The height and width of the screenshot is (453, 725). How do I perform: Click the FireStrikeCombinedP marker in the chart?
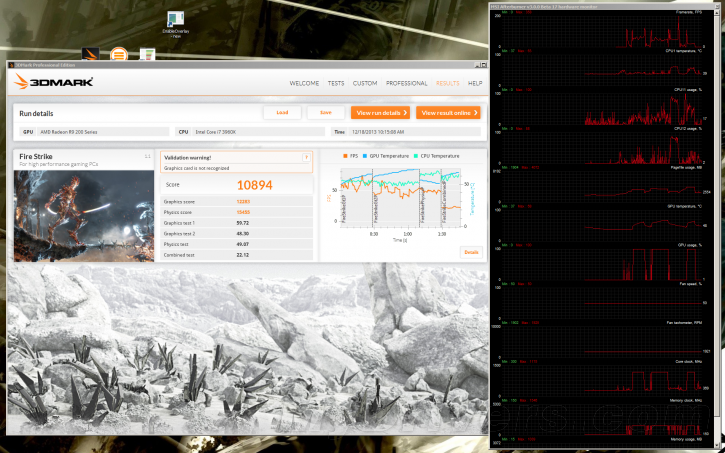coord(443,202)
